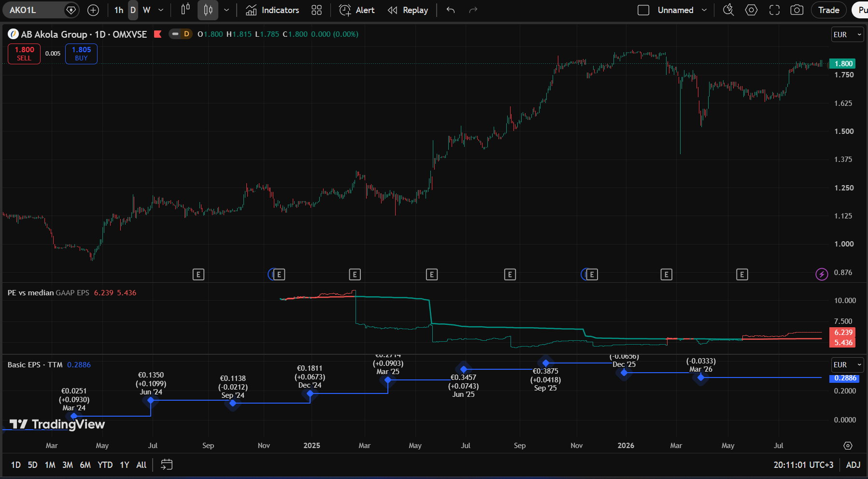Select the YTD date range

tap(105, 465)
